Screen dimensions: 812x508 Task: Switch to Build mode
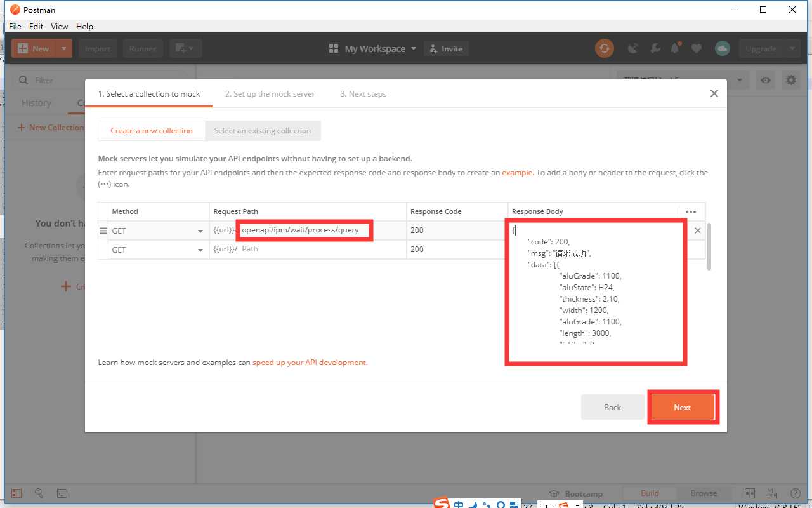coord(650,493)
